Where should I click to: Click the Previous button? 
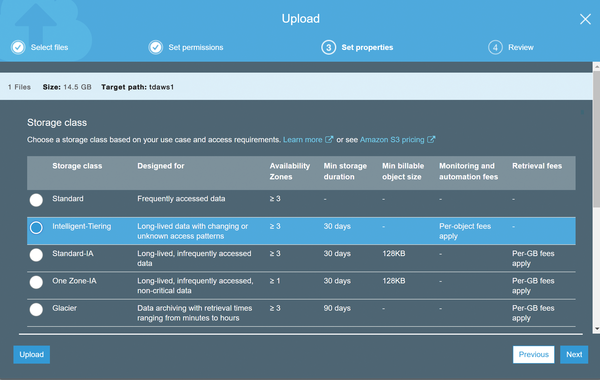533,355
